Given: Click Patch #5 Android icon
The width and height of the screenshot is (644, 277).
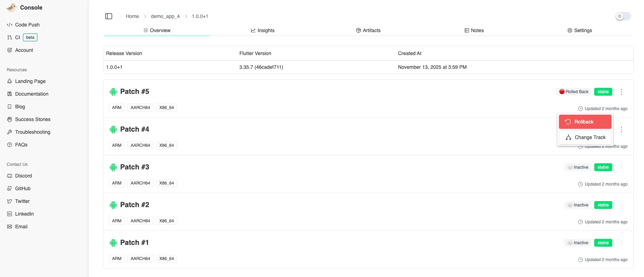Looking at the screenshot, I should coord(113,92).
